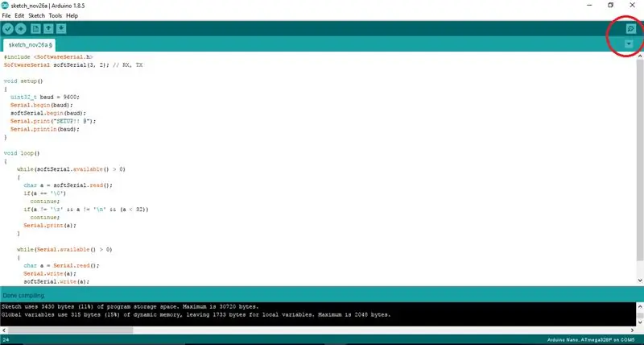The image size is (644, 345).
Task: Select the sketch_nov26a tab
Action: 29,44
